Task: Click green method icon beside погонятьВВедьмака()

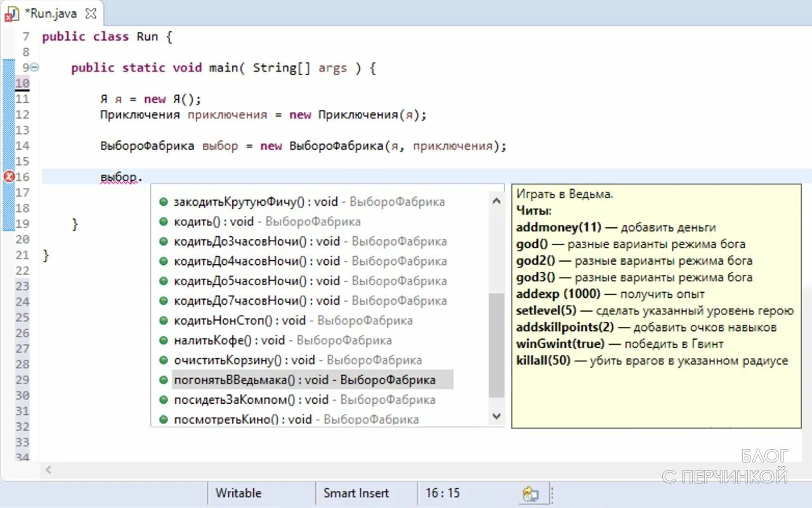Action: click(164, 380)
